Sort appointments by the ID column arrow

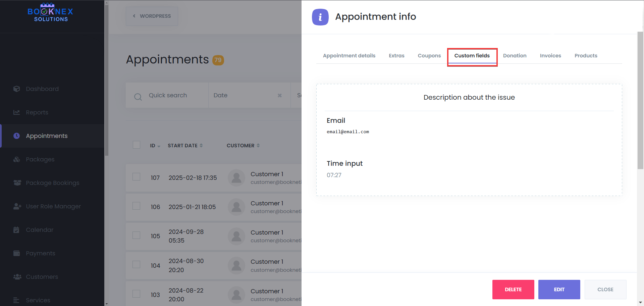[x=159, y=146]
